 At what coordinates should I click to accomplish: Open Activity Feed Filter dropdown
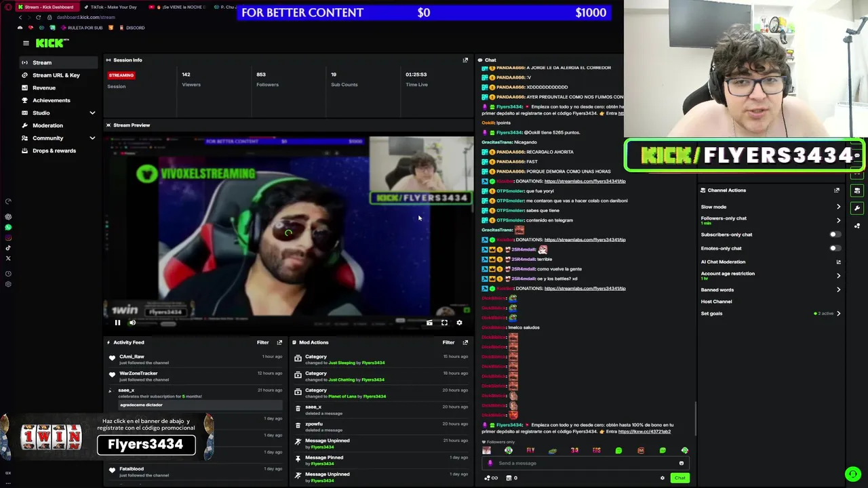click(262, 342)
